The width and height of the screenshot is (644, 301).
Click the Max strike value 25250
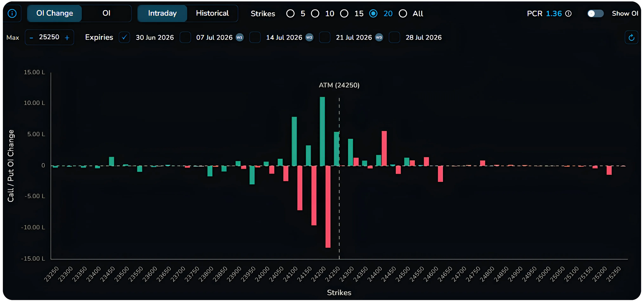point(49,37)
